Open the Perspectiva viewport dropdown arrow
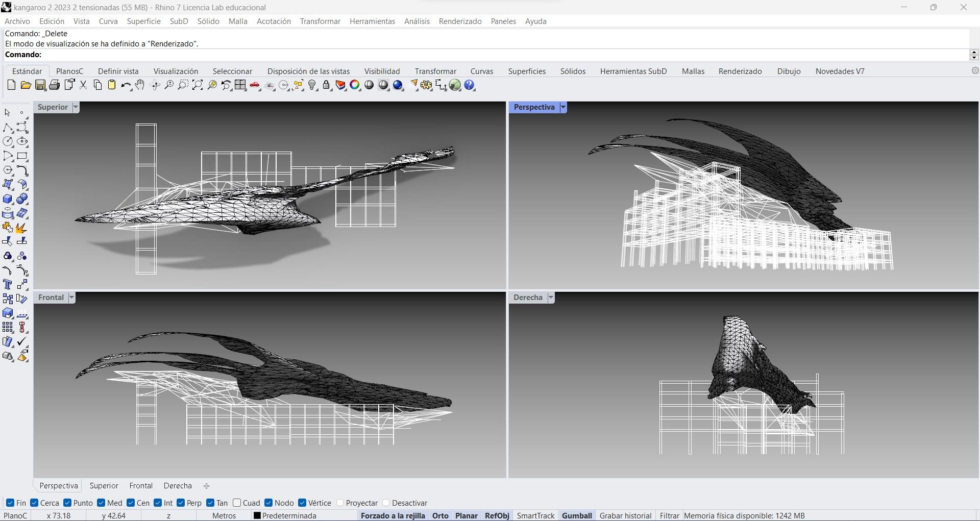The image size is (980, 521). point(563,107)
